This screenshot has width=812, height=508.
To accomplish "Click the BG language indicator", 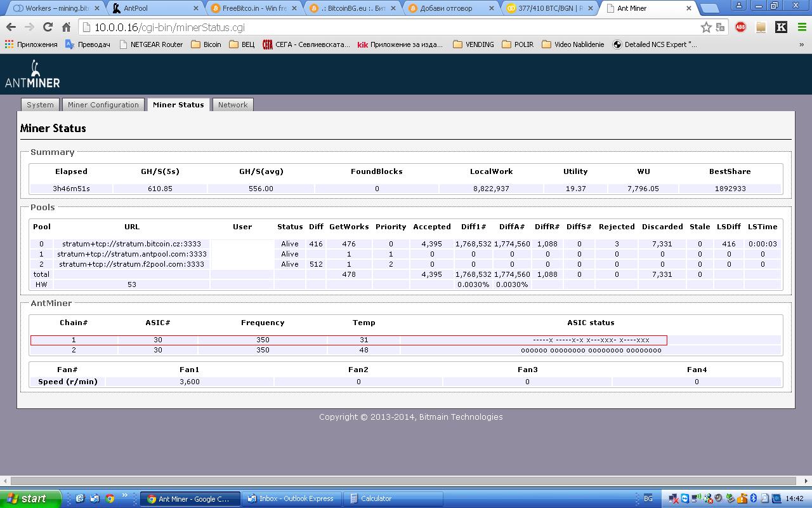I will tap(648, 498).
